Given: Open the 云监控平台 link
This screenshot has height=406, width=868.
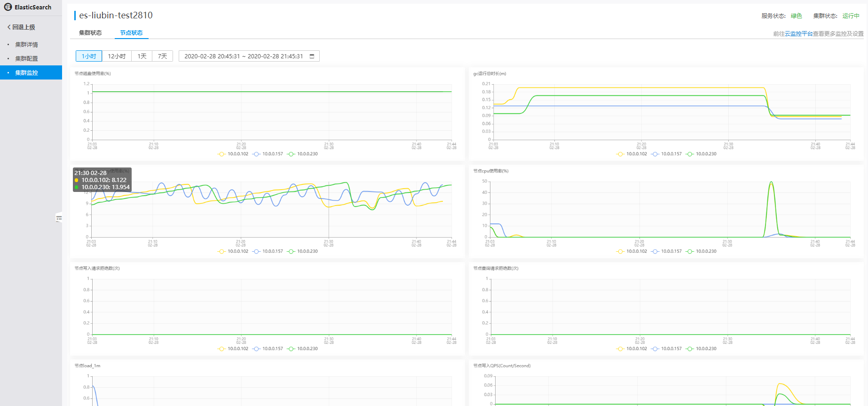Looking at the screenshot, I should [798, 34].
